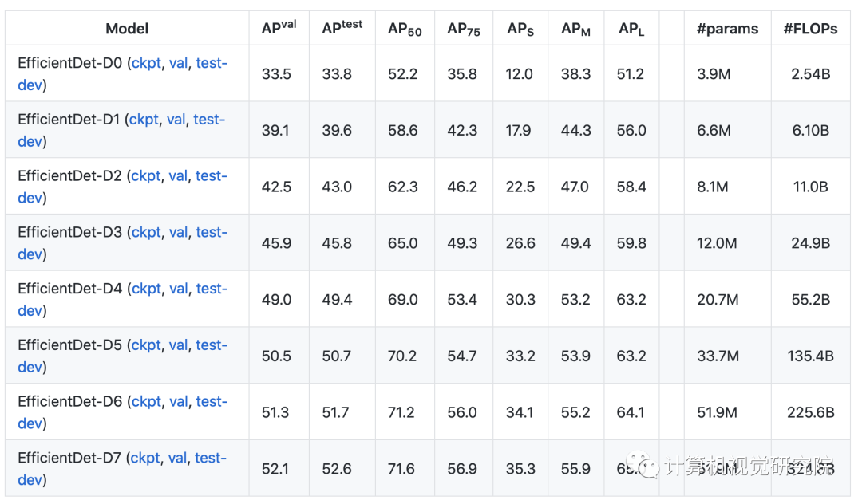Click the EfficientDet-D3 ckpt link
The height and width of the screenshot is (504, 862).
click(146, 232)
